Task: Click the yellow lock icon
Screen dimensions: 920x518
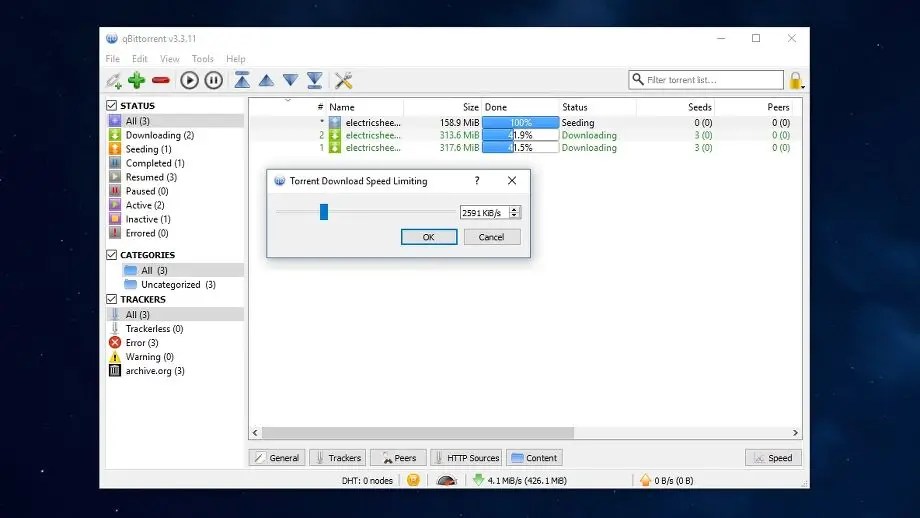Action: tap(796, 80)
